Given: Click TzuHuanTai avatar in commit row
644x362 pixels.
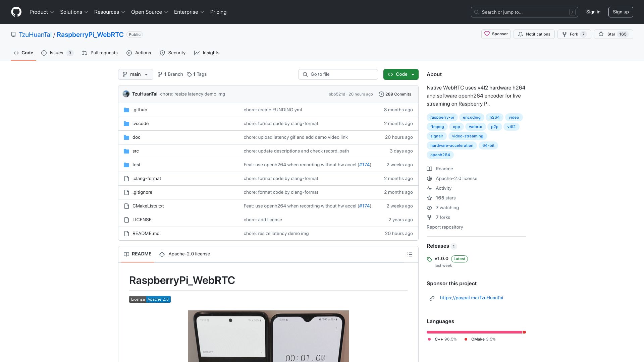Looking at the screenshot, I should click(x=126, y=94).
